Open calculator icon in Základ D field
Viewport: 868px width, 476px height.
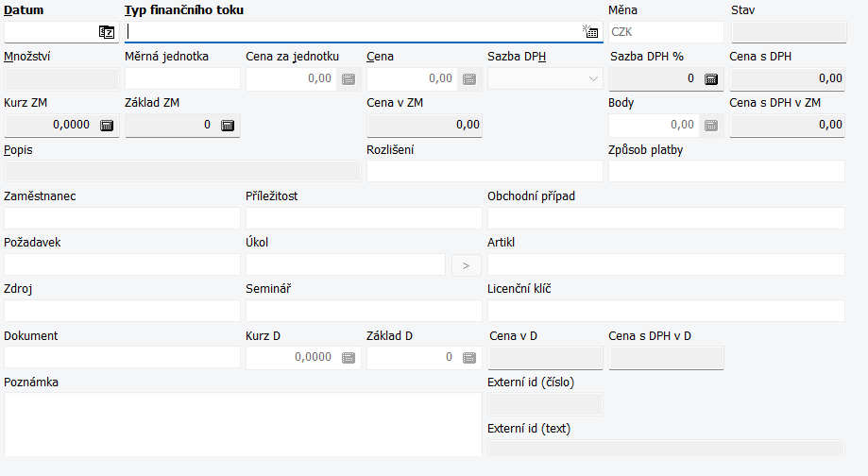click(468, 358)
